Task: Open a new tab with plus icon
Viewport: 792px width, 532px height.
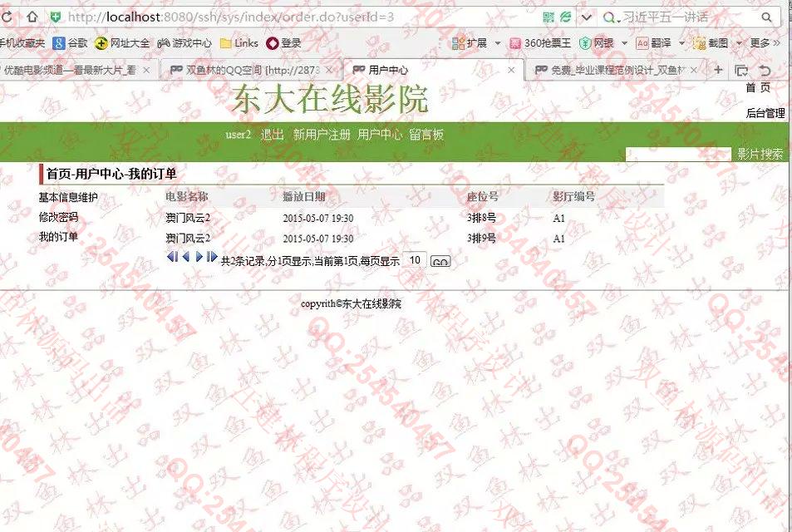Action: [x=718, y=70]
